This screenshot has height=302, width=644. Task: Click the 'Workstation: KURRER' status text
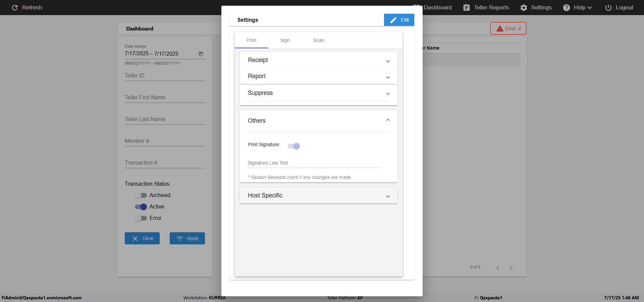click(x=205, y=298)
